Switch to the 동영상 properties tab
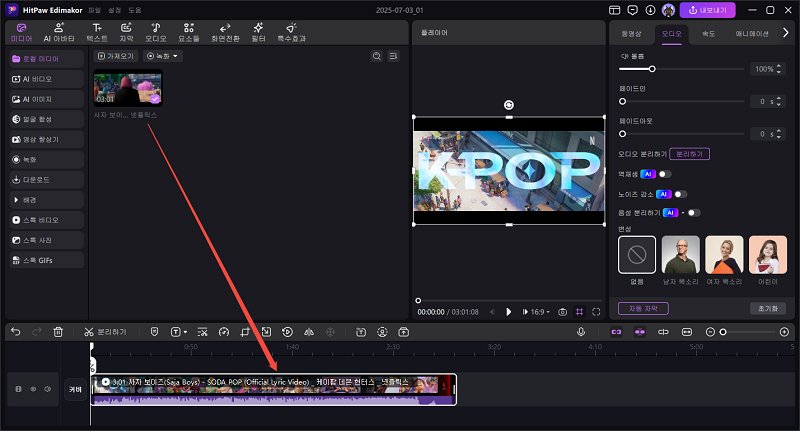The image size is (800, 431). click(x=631, y=34)
